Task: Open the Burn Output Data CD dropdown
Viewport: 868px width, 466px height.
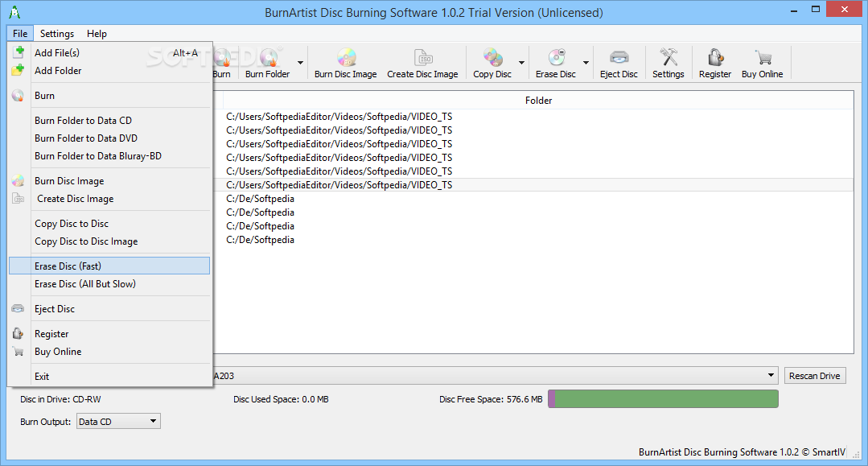Action: pos(118,422)
